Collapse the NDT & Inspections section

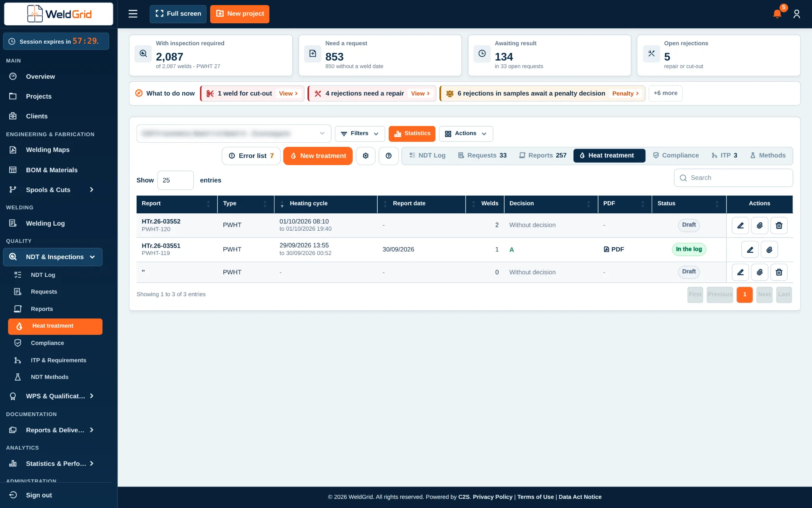click(x=53, y=257)
